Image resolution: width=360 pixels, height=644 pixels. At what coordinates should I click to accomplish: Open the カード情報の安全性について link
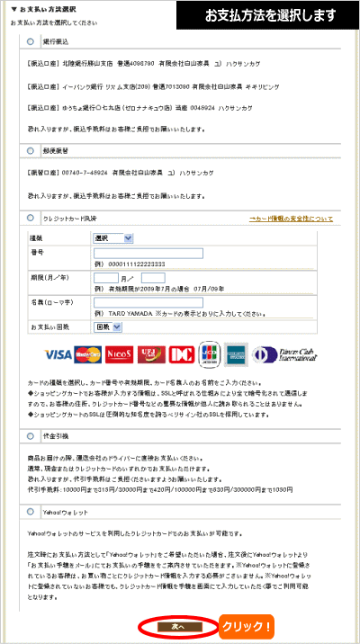[x=291, y=219]
